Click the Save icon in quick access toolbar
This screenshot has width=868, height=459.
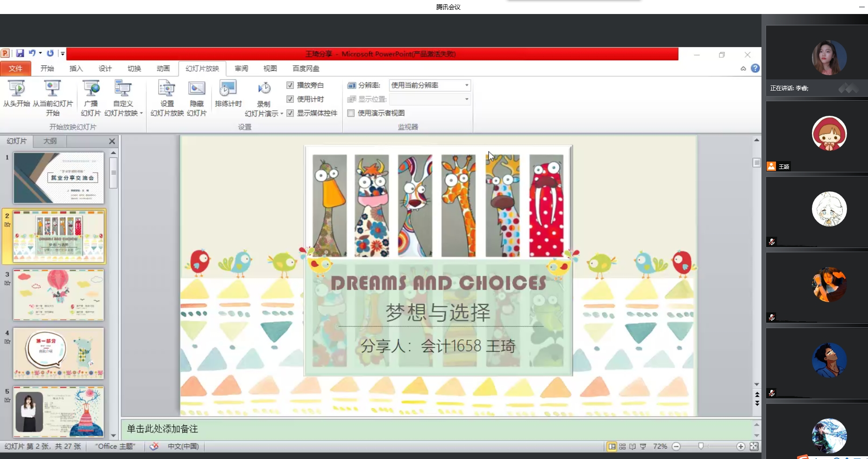coord(20,53)
